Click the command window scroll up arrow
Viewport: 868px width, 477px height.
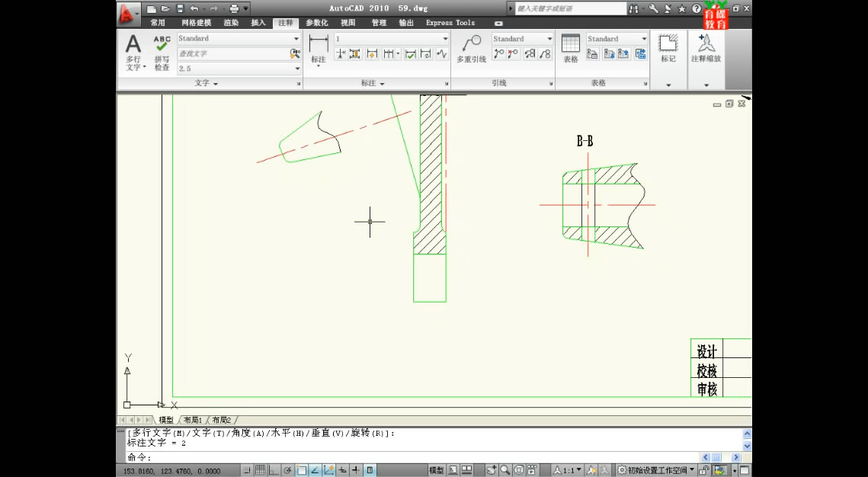coord(747,434)
